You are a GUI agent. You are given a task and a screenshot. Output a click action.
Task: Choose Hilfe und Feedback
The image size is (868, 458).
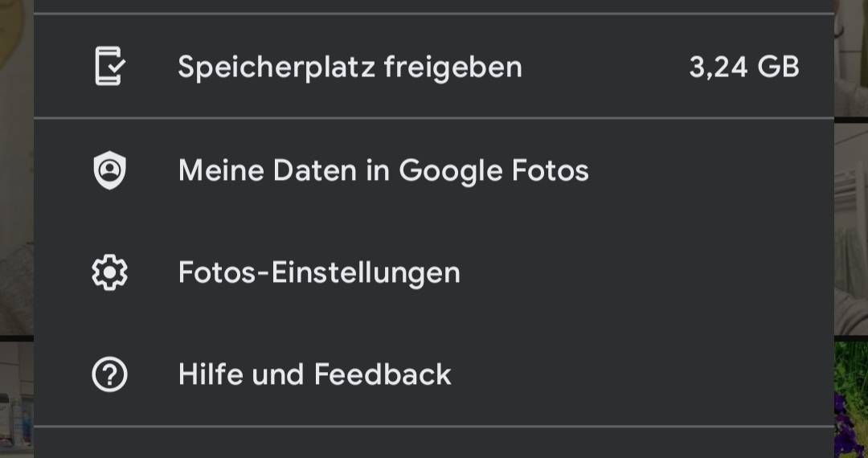point(314,374)
